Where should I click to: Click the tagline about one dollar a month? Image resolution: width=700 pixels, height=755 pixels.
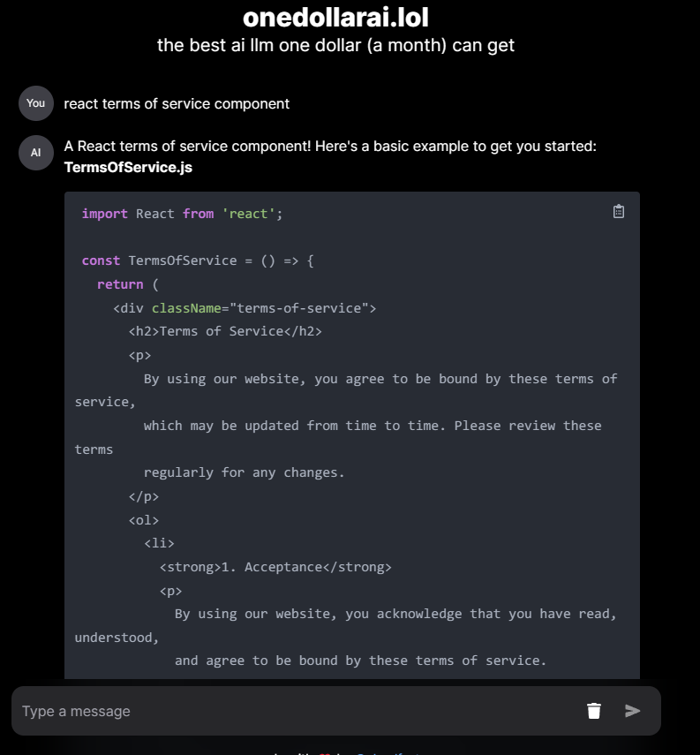pos(335,45)
